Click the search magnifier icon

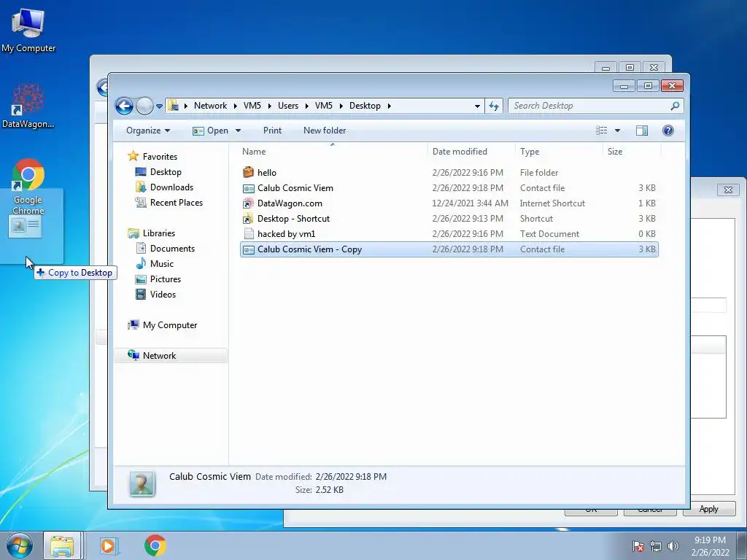pyautogui.click(x=675, y=106)
